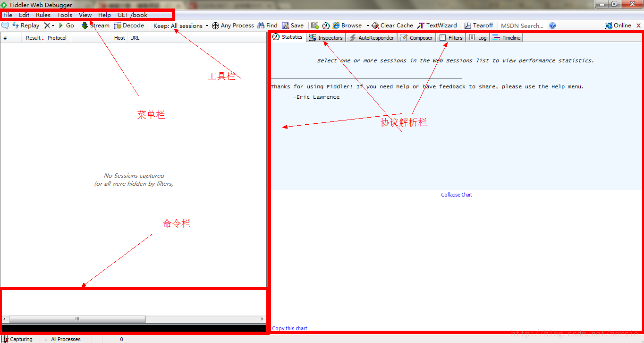Open help via blue question icon

pos(552,26)
